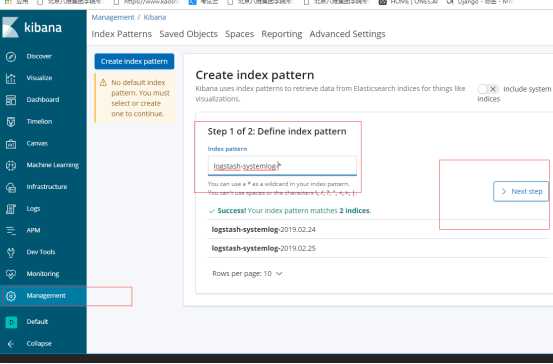Select the Logs menu label
The width and height of the screenshot is (553, 364).
(33, 209)
